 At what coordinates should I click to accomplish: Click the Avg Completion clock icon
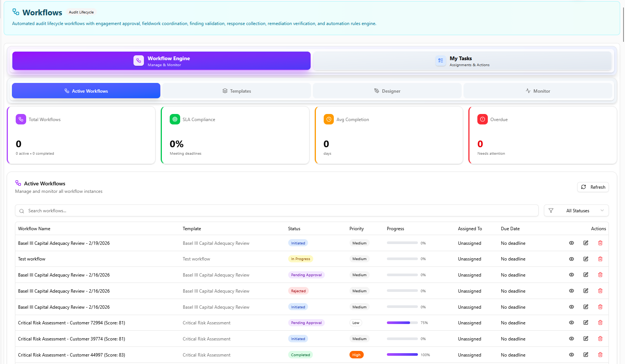(x=329, y=119)
